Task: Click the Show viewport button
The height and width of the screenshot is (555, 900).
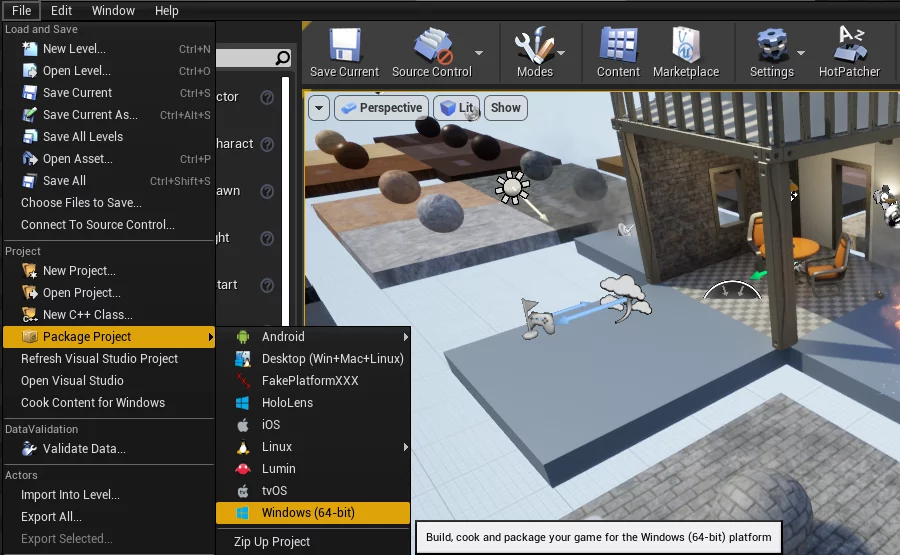Action: pyautogui.click(x=506, y=108)
